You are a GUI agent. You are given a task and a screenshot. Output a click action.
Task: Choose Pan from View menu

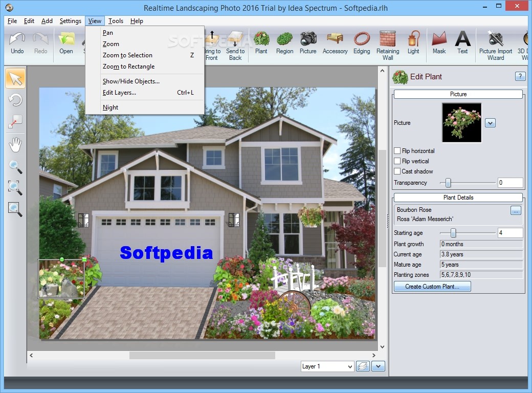tap(145, 33)
